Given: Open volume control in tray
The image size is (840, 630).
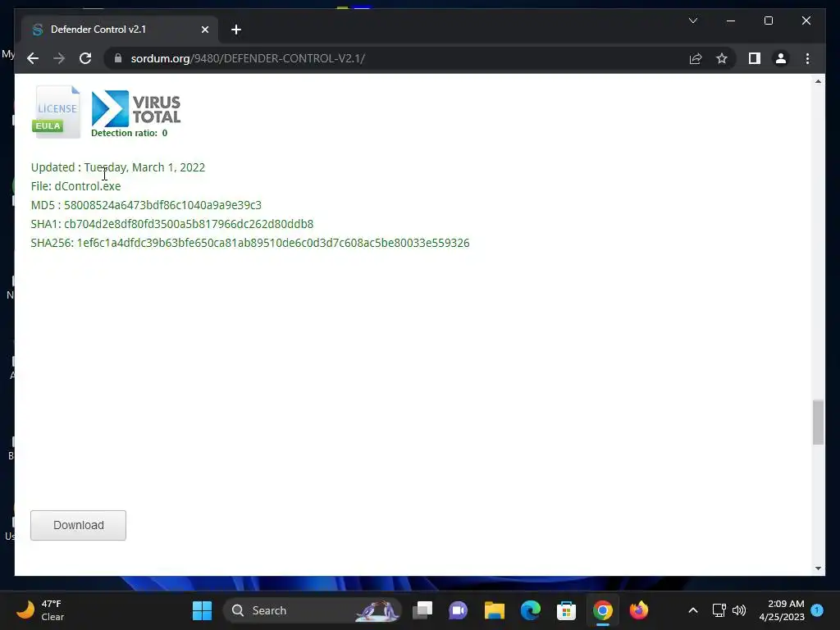Looking at the screenshot, I should tap(739, 610).
